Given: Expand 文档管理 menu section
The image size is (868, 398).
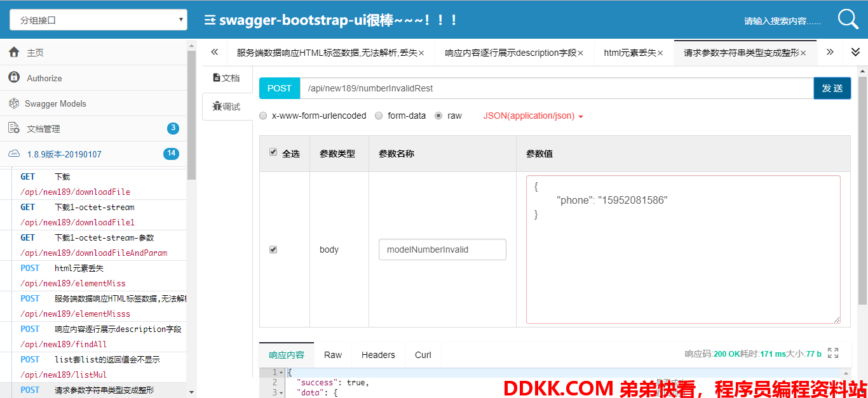Looking at the screenshot, I should click(x=93, y=129).
